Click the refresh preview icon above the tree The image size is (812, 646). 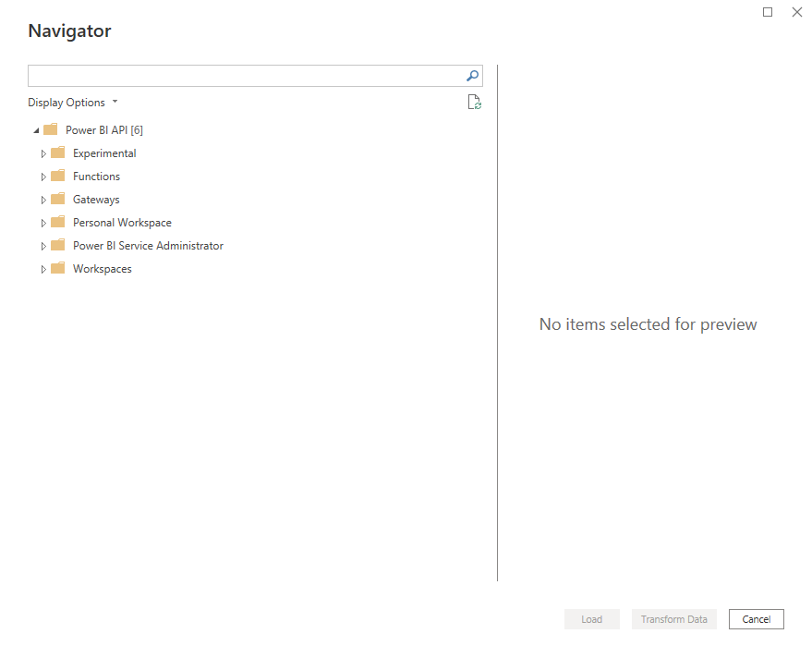(474, 102)
